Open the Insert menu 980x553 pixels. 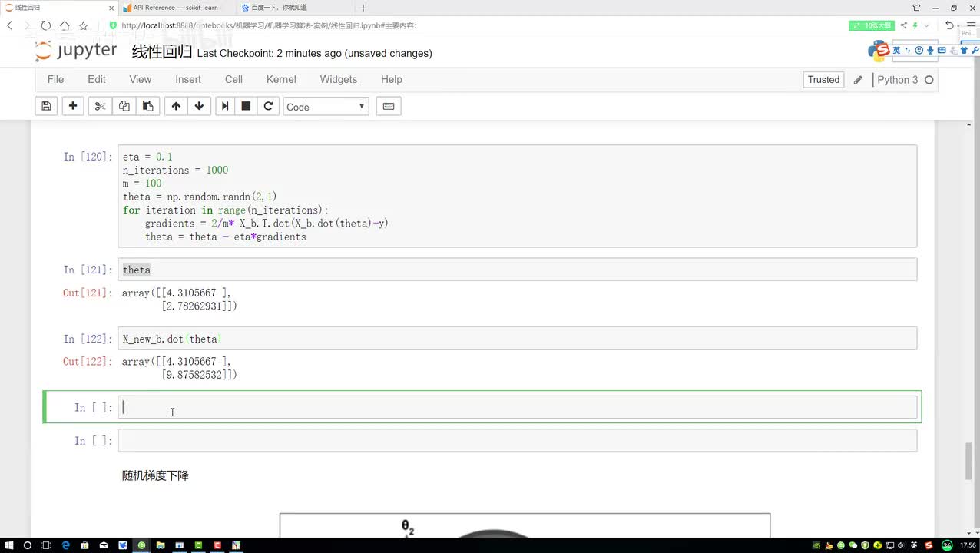point(187,79)
